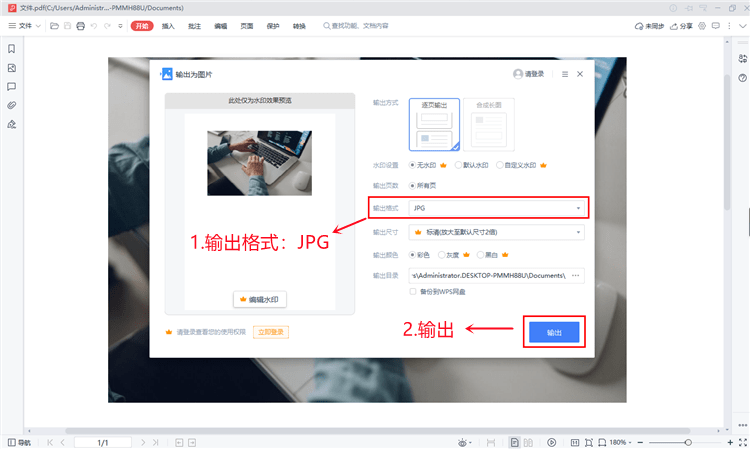750x449 pixels.
Task: Click the eye protection mode icon
Action: pos(463,443)
